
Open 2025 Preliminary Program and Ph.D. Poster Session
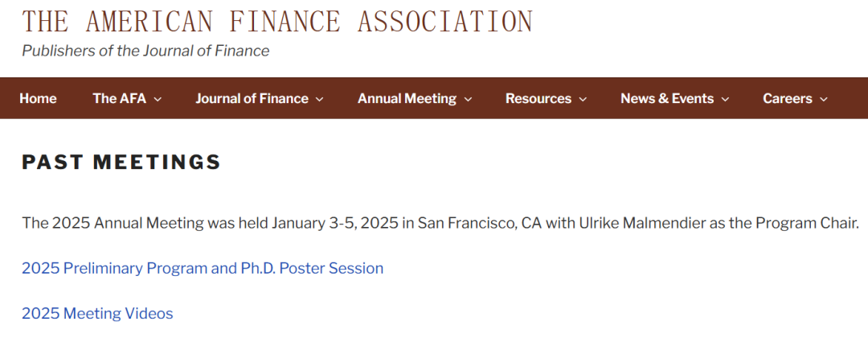(203, 268)
